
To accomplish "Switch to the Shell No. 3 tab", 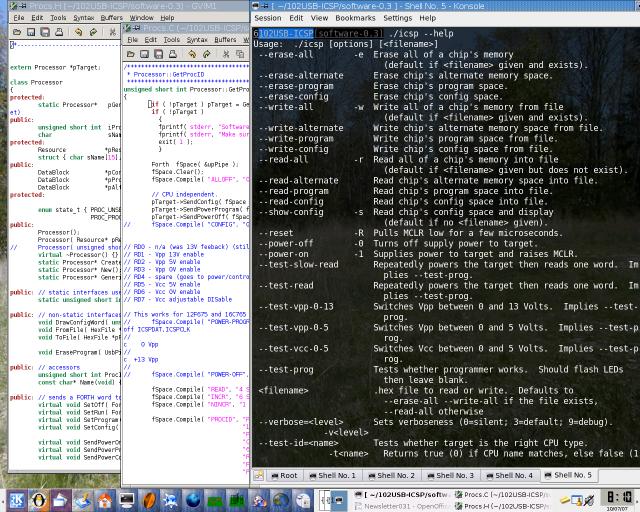I will point(449,475).
